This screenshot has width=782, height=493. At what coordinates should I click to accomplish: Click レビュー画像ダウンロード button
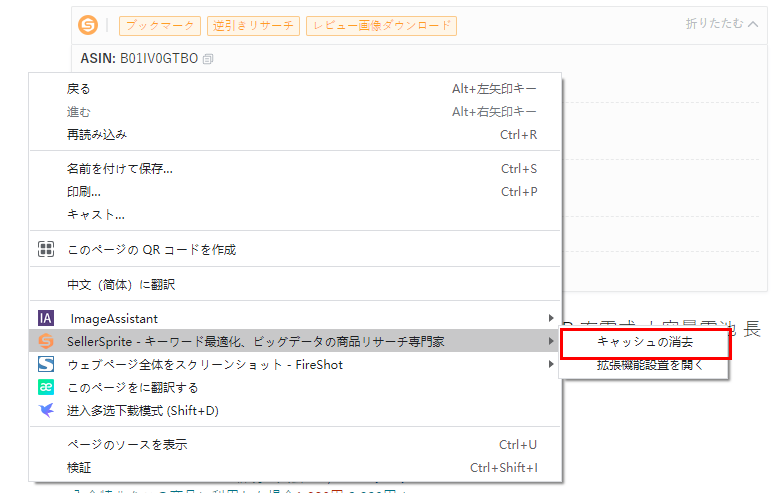pyautogui.click(x=382, y=25)
